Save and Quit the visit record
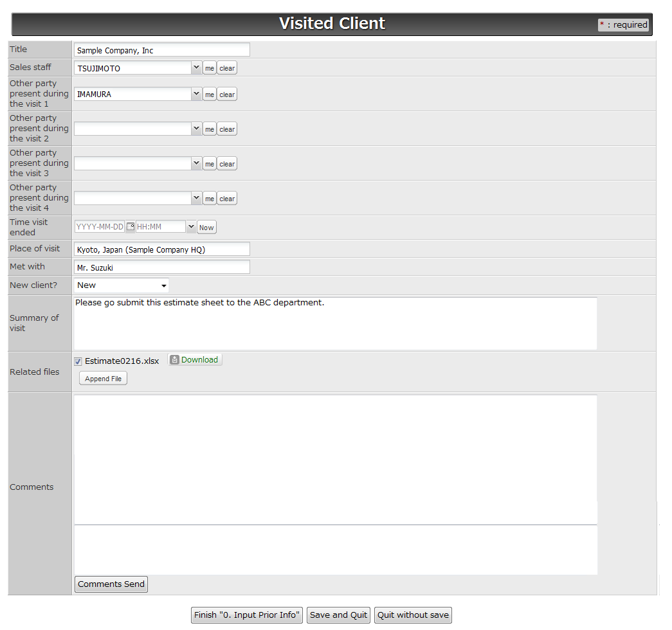The image size is (672, 630). point(338,615)
